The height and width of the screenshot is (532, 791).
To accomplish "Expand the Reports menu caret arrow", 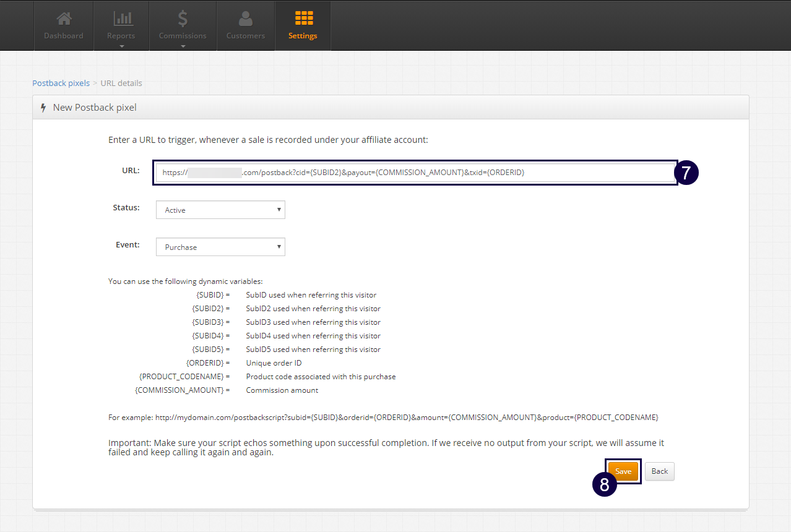I will click(x=121, y=46).
